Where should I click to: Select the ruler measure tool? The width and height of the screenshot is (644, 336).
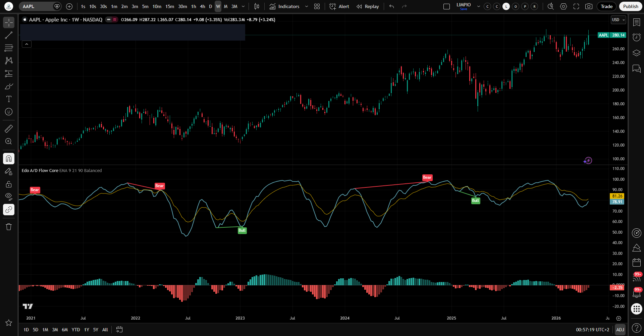tap(9, 128)
